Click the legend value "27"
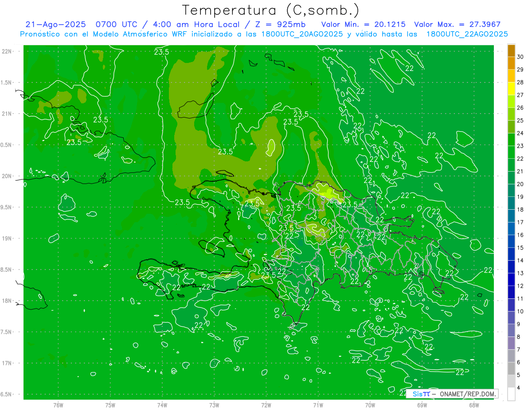532x411 pixels. click(x=520, y=95)
